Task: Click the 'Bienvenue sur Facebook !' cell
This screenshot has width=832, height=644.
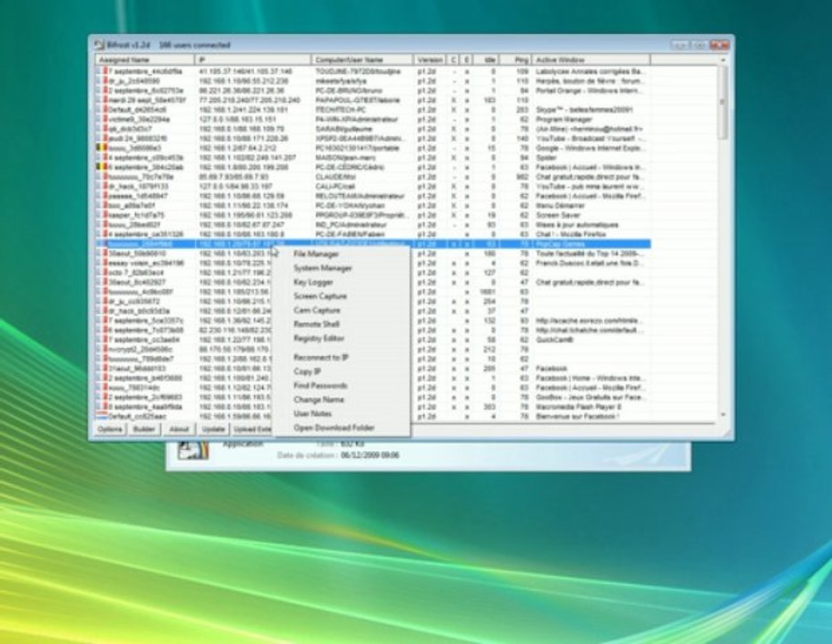Action: 577,417
